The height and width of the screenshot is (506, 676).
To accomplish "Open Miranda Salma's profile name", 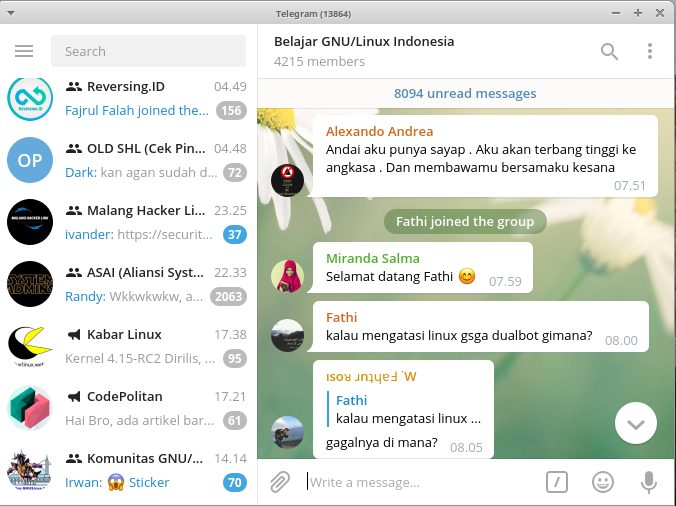I will tap(373, 259).
